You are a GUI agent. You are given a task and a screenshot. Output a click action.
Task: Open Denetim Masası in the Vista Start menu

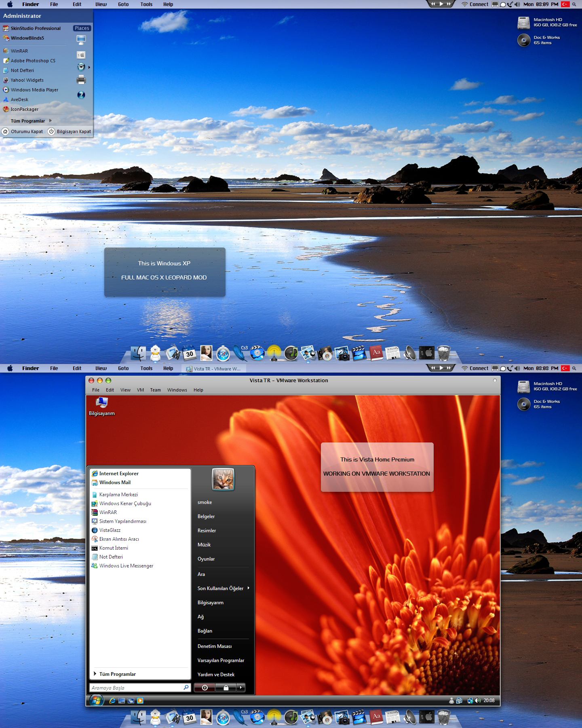pyautogui.click(x=215, y=646)
